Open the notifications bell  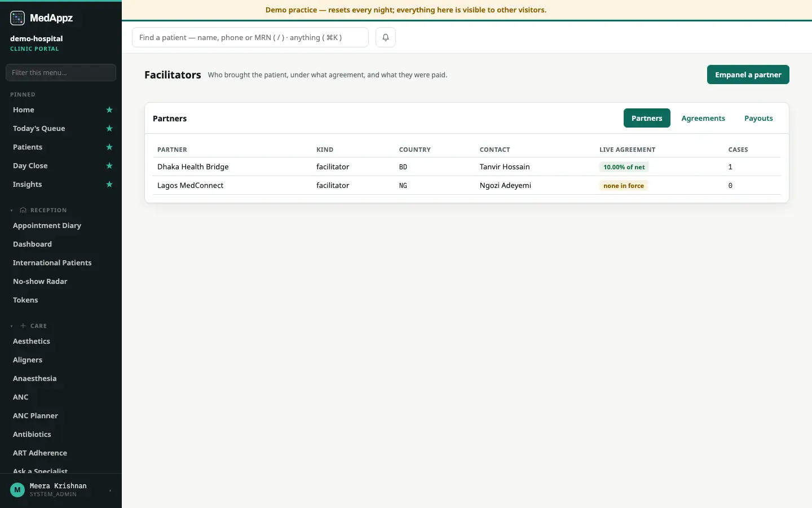click(386, 37)
